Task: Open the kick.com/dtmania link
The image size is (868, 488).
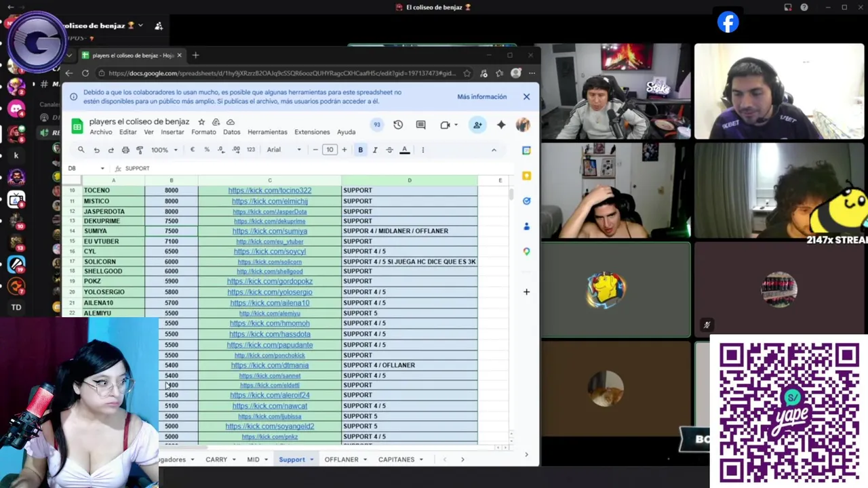Action: coord(270,365)
